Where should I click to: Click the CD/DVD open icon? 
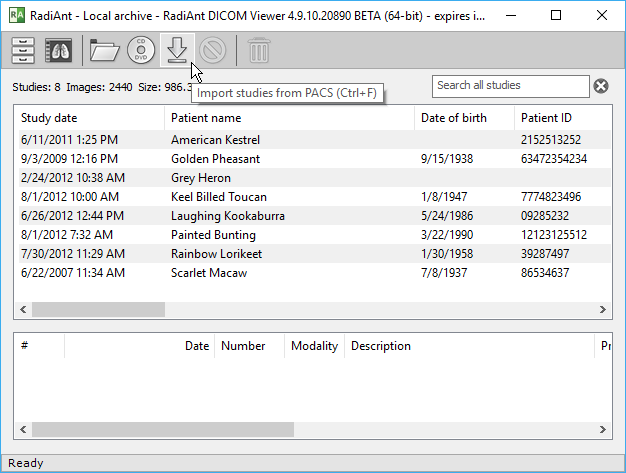[x=141, y=50]
